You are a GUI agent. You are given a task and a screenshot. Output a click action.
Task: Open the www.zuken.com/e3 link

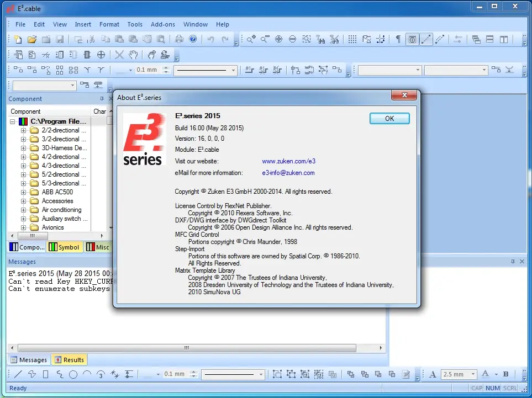[289, 161]
